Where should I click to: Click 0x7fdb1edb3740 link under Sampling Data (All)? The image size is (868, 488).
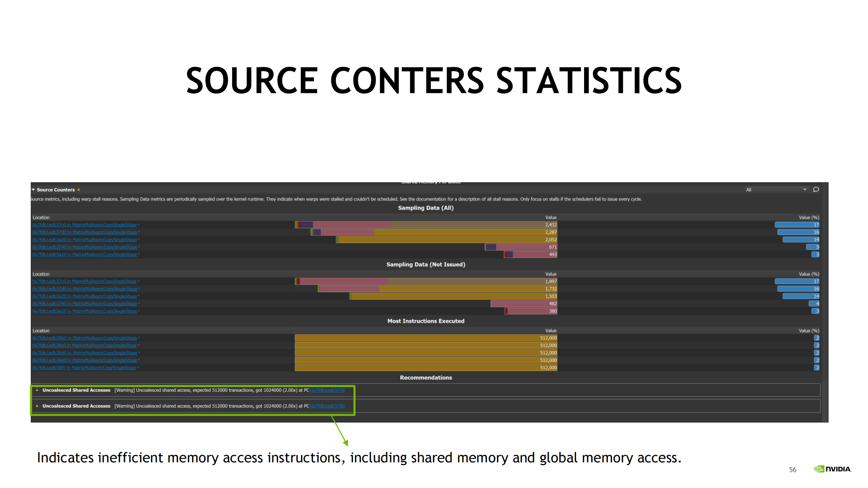[x=84, y=247]
